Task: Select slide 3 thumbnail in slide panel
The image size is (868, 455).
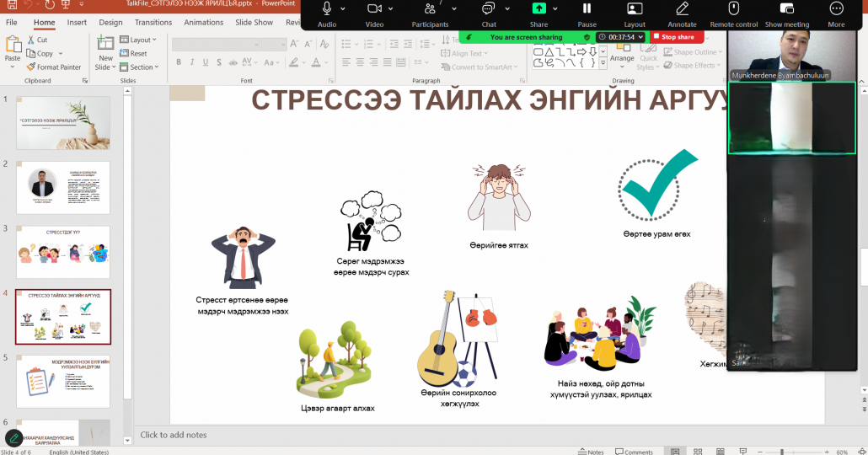Action: [63, 251]
